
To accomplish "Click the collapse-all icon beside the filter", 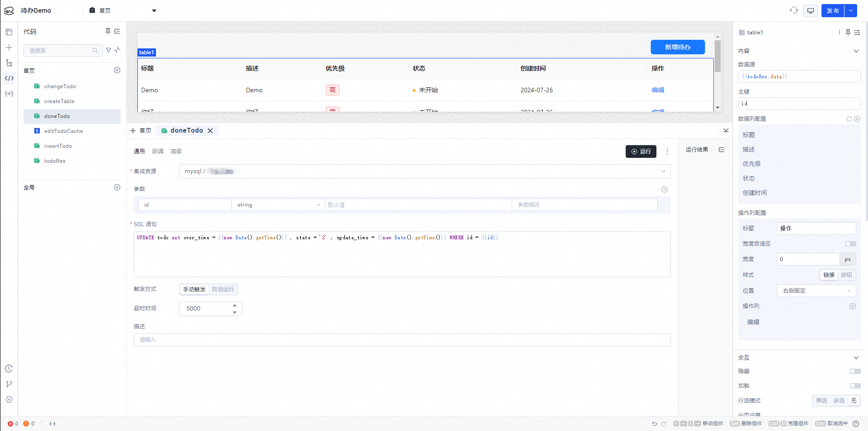I will tap(118, 50).
